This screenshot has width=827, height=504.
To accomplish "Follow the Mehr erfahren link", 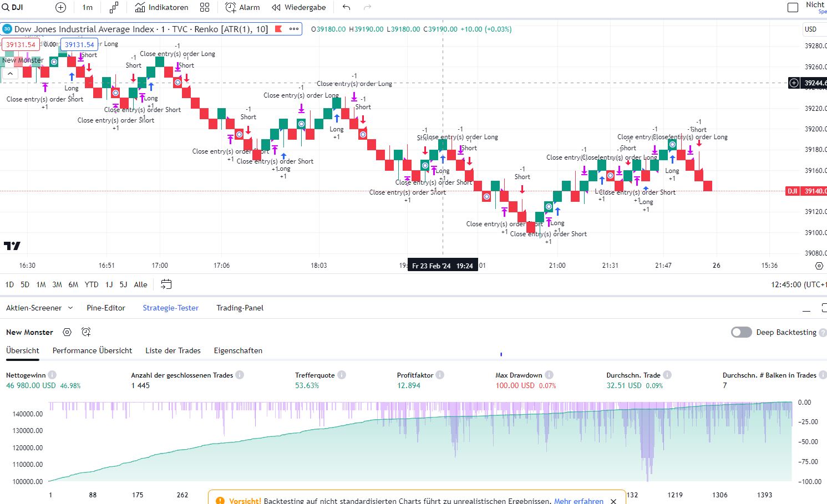I will point(579,501).
